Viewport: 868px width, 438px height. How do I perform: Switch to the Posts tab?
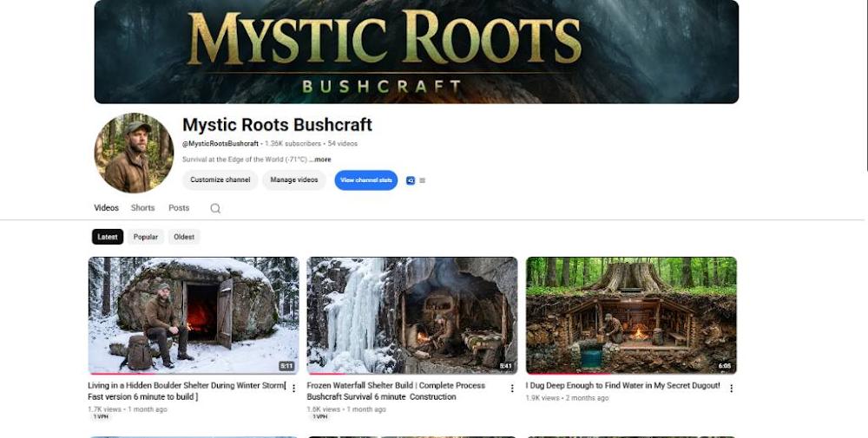tap(179, 208)
